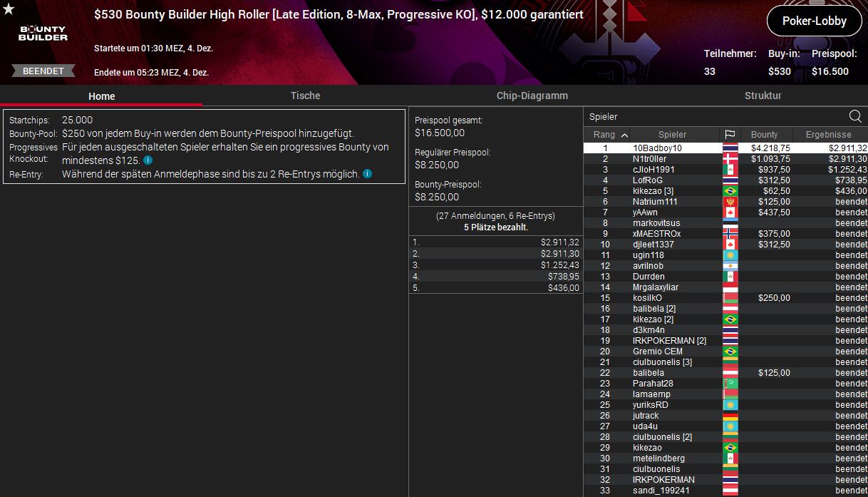
Task: Go to the Struktur tab
Action: tap(763, 96)
